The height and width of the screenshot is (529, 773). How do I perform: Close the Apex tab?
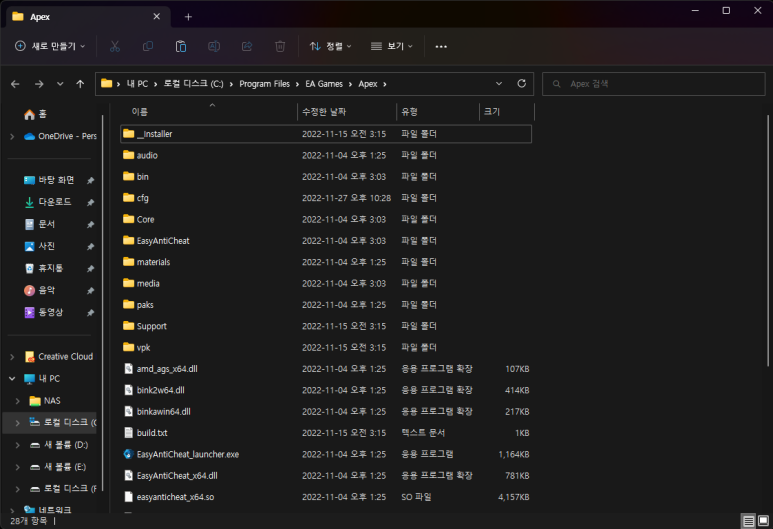tap(156, 16)
